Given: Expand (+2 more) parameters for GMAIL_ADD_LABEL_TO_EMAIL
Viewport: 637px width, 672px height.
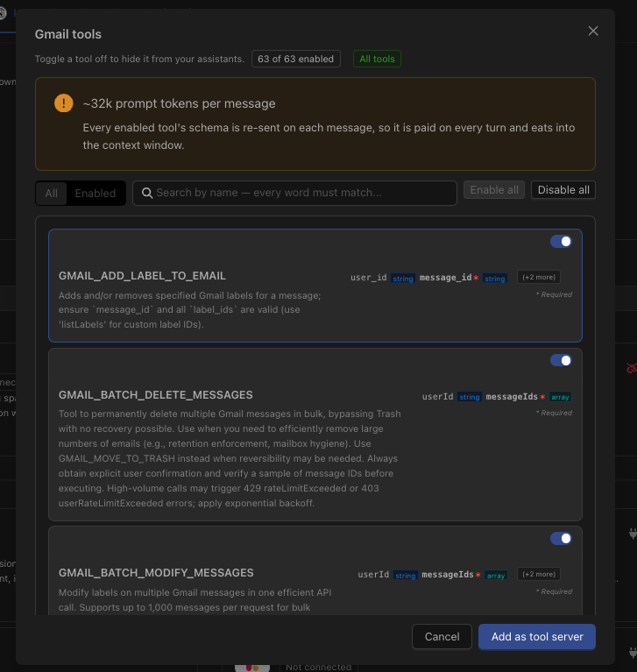Looking at the screenshot, I should point(539,277).
